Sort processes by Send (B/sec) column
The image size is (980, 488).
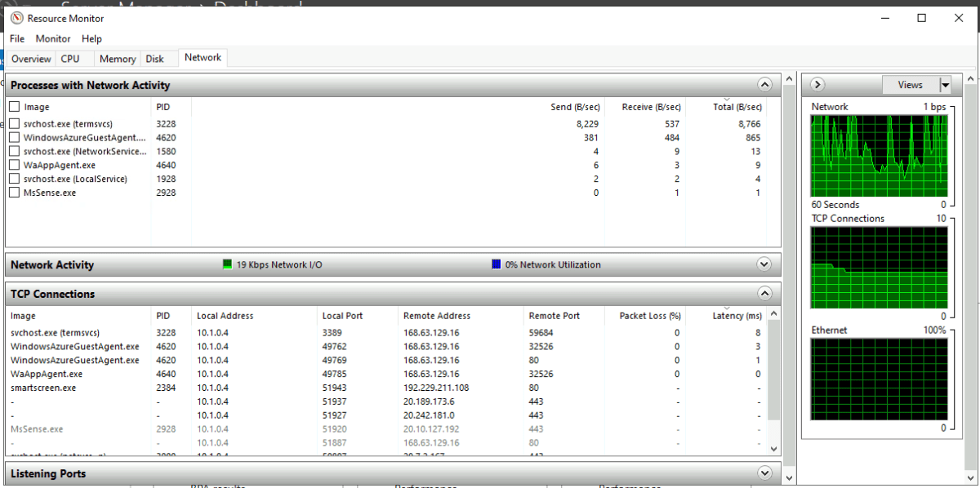tap(575, 107)
